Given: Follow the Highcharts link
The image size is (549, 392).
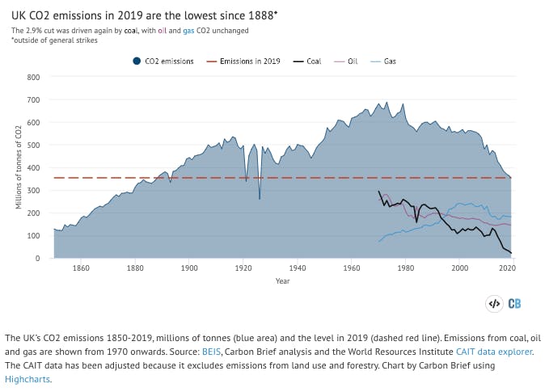Looking at the screenshot, I should [x=28, y=378].
